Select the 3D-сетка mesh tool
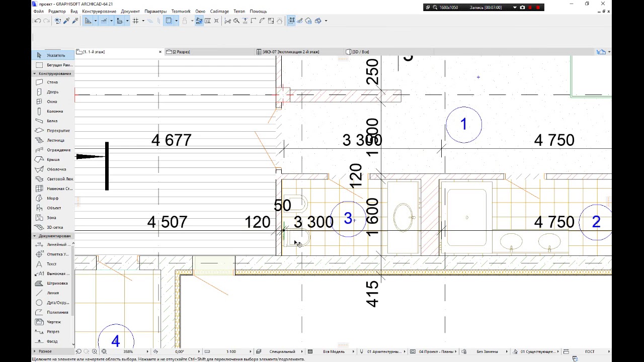Image resolution: width=644 pixels, height=362 pixels. (53, 227)
